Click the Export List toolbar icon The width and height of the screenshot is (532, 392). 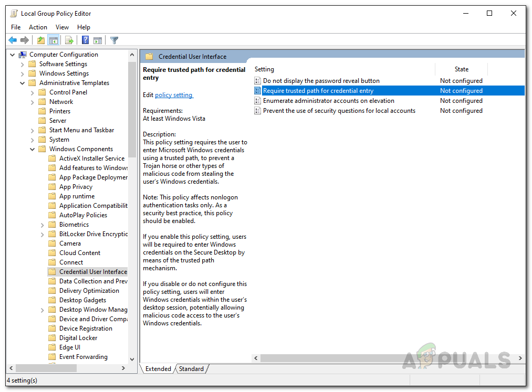tap(69, 40)
